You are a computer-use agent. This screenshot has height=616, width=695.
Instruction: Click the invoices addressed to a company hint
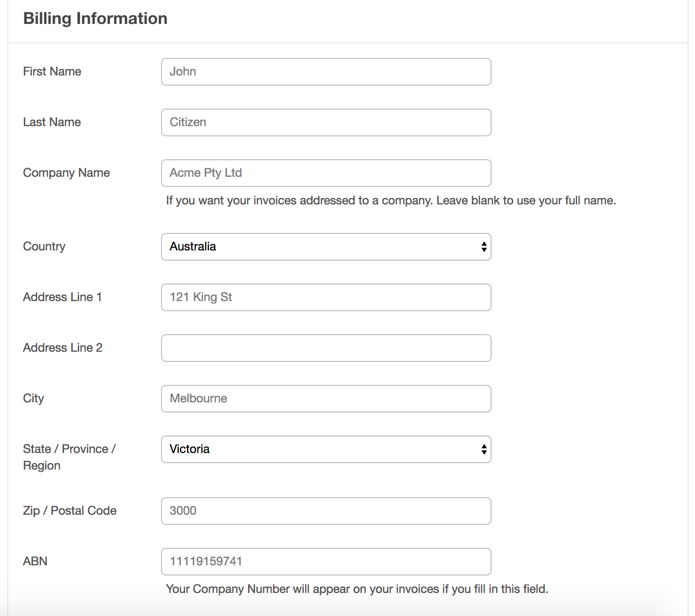(x=391, y=200)
